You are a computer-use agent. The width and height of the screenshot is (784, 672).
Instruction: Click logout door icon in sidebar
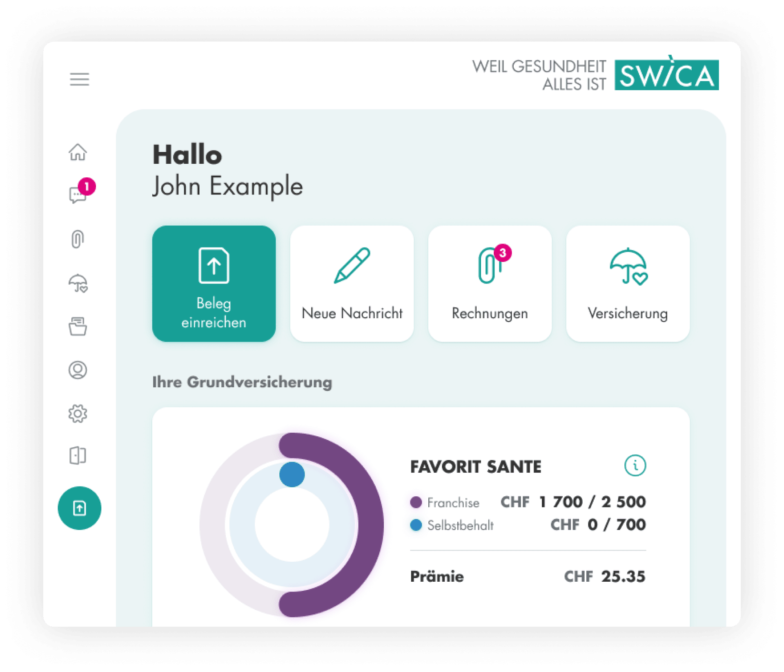click(78, 455)
